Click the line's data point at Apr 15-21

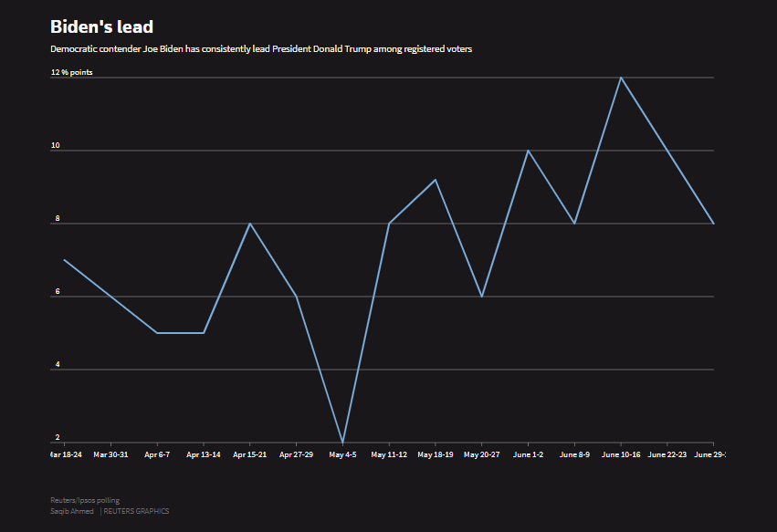pos(250,224)
